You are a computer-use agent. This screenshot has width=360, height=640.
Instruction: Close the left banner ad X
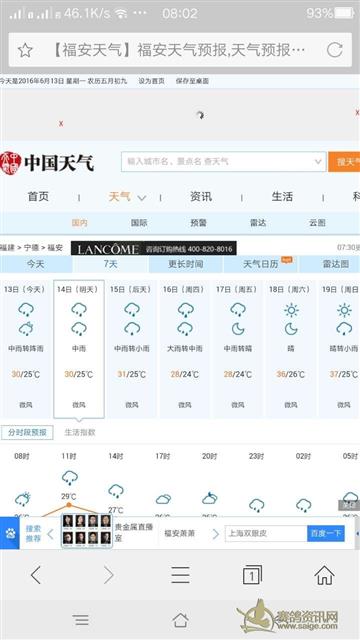pos(61,123)
